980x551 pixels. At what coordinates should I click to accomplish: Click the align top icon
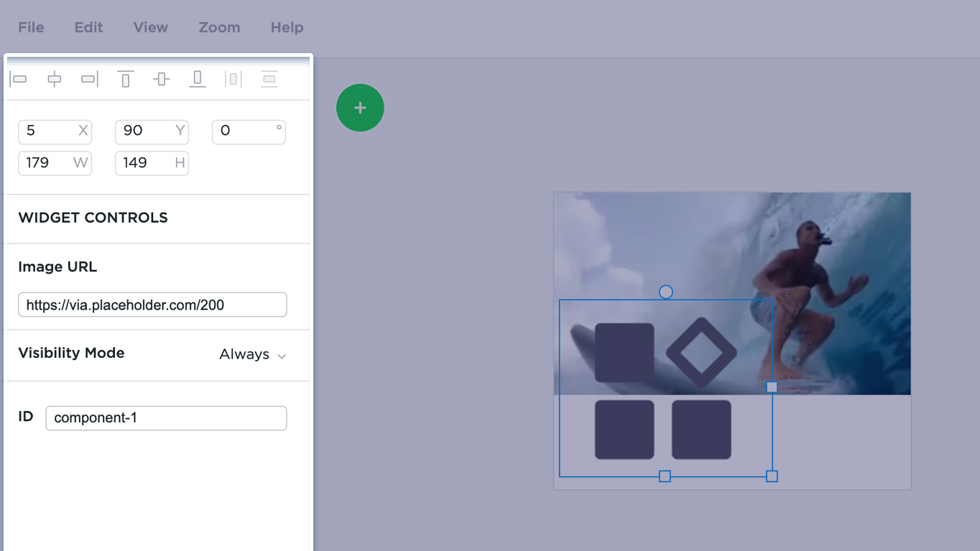click(126, 79)
